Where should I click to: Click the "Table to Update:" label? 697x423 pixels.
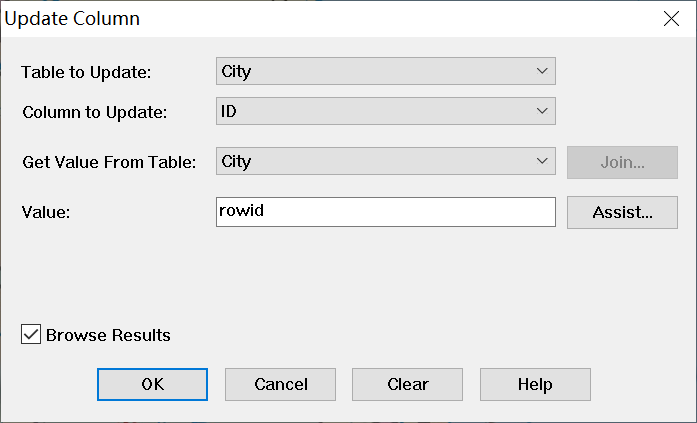coord(85,72)
